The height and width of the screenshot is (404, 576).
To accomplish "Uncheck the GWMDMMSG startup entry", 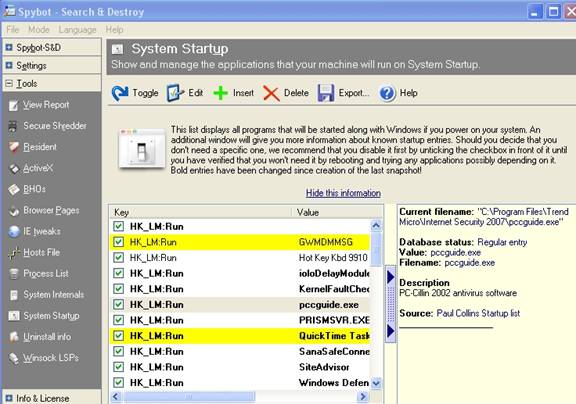I will pos(118,242).
